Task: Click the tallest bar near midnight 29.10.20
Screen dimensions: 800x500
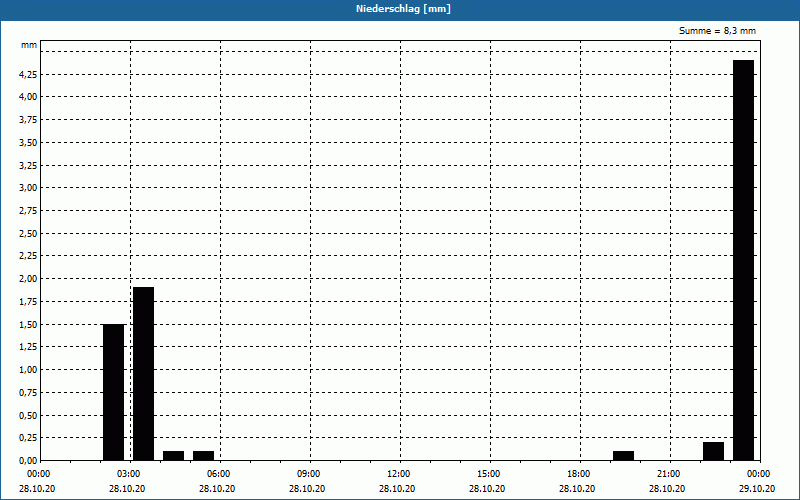Action: pyautogui.click(x=743, y=260)
